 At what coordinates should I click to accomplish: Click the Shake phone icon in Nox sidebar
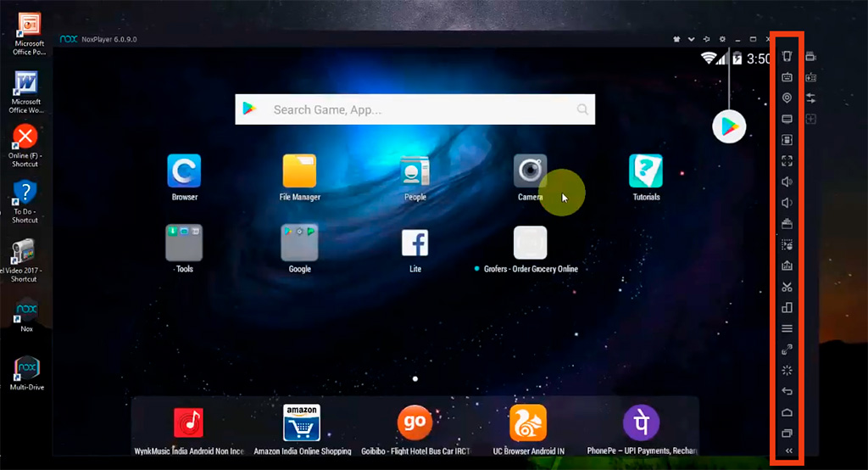pyautogui.click(x=787, y=56)
